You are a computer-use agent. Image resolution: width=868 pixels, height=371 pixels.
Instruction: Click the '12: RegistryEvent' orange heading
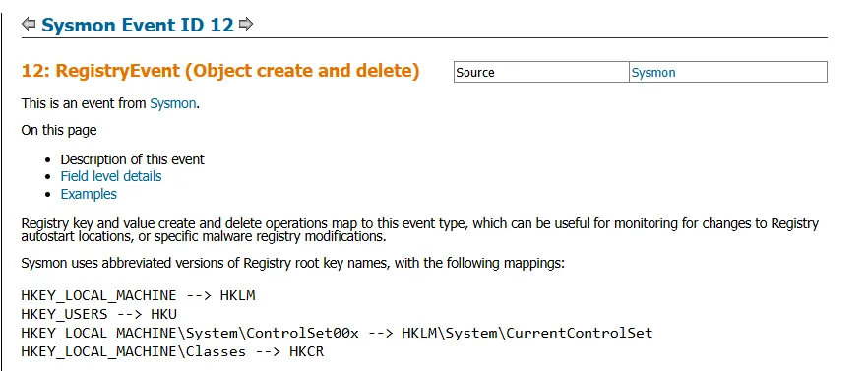click(220, 71)
